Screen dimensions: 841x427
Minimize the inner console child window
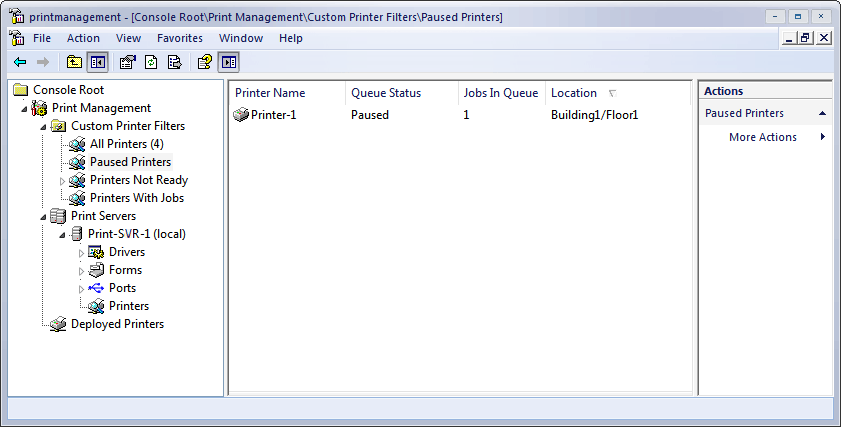point(788,38)
